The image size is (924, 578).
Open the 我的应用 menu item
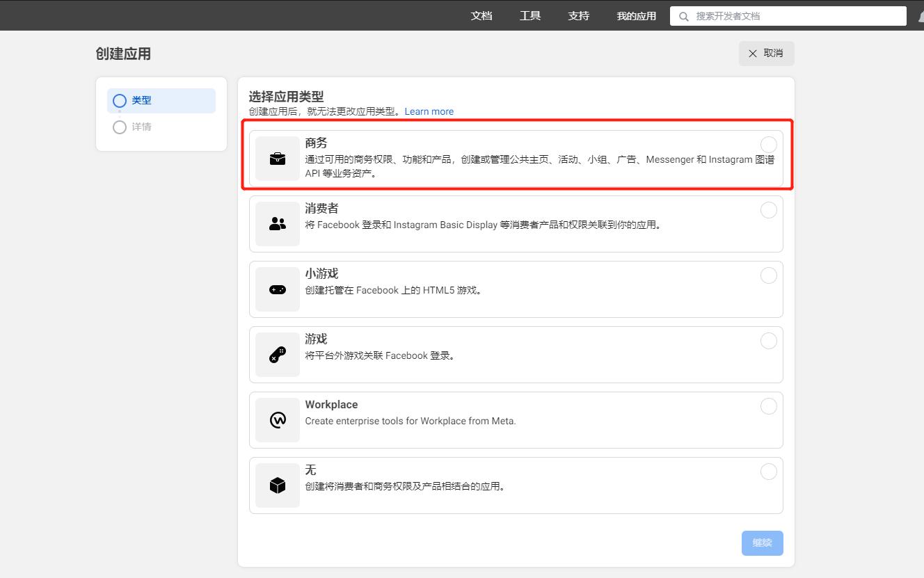click(x=635, y=15)
